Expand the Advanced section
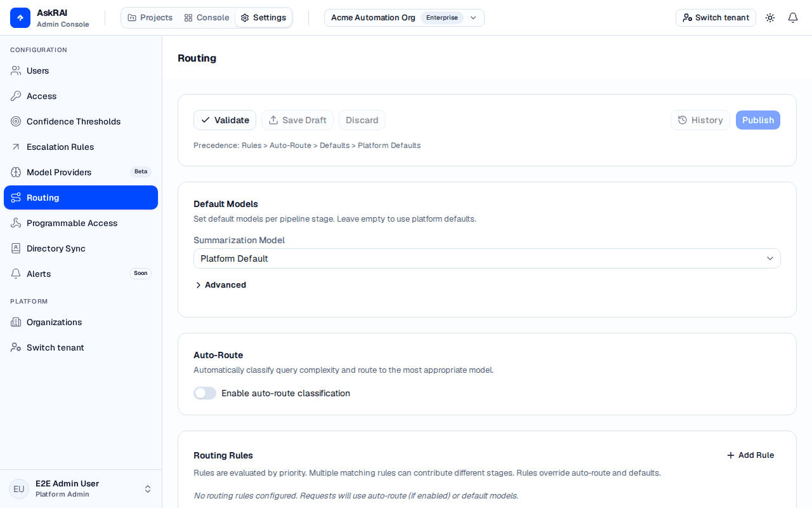 (x=220, y=285)
